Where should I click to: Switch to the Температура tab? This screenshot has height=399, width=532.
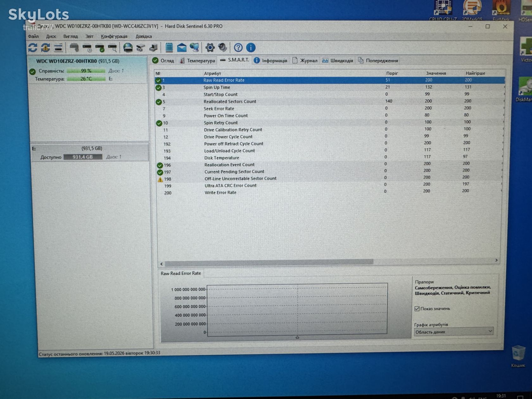[x=197, y=60]
